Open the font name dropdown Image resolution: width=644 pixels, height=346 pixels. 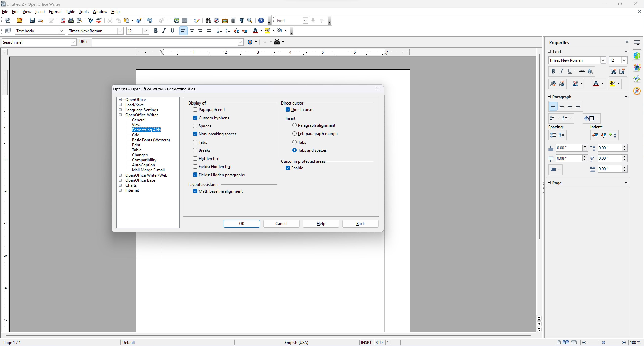[x=120, y=31]
